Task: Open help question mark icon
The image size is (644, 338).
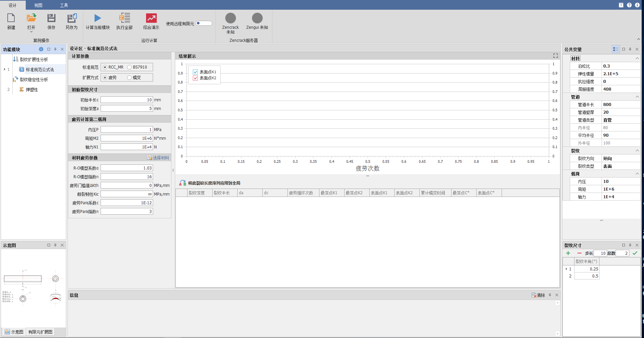Action: [629, 5]
